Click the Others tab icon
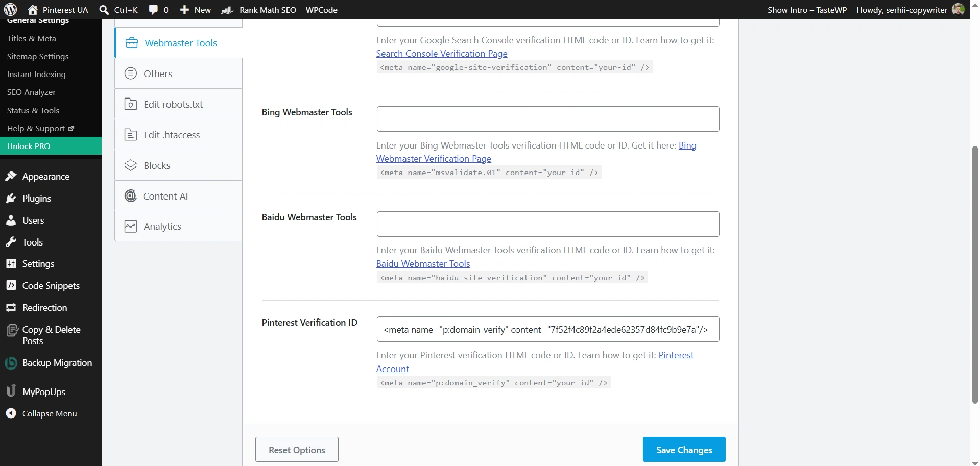 [x=131, y=73]
